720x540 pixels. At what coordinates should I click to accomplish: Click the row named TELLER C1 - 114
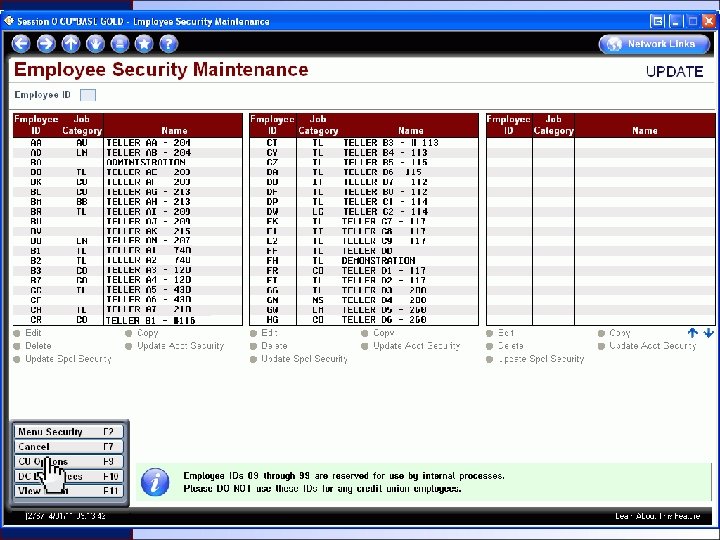[364, 202]
